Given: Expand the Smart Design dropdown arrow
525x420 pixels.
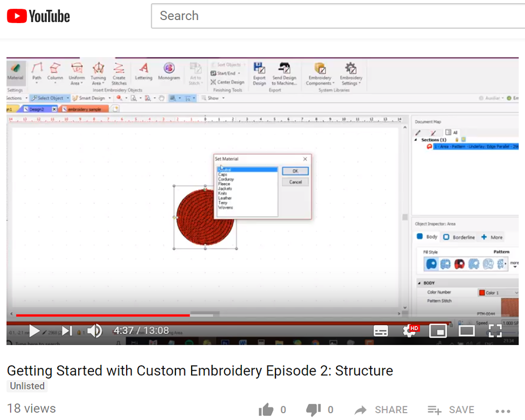Looking at the screenshot, I should coord(110,98).
